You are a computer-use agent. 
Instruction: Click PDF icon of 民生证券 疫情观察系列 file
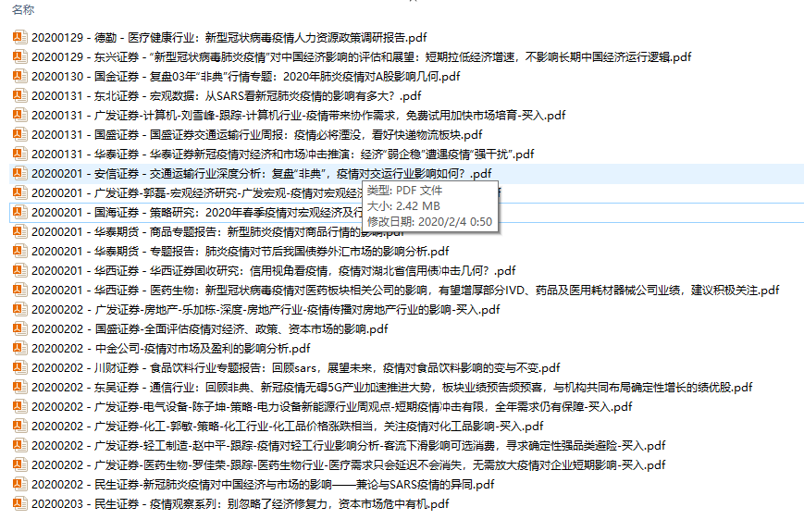pos(20,504)
